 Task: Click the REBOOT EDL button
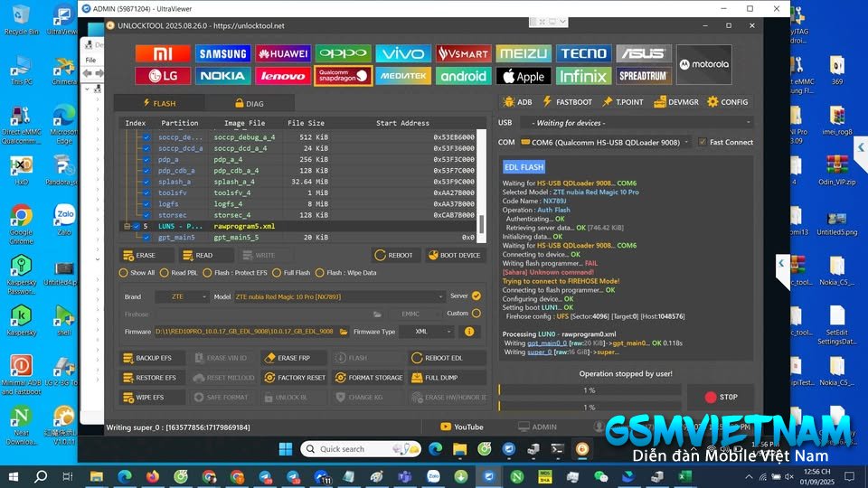[x=448, y=358]
